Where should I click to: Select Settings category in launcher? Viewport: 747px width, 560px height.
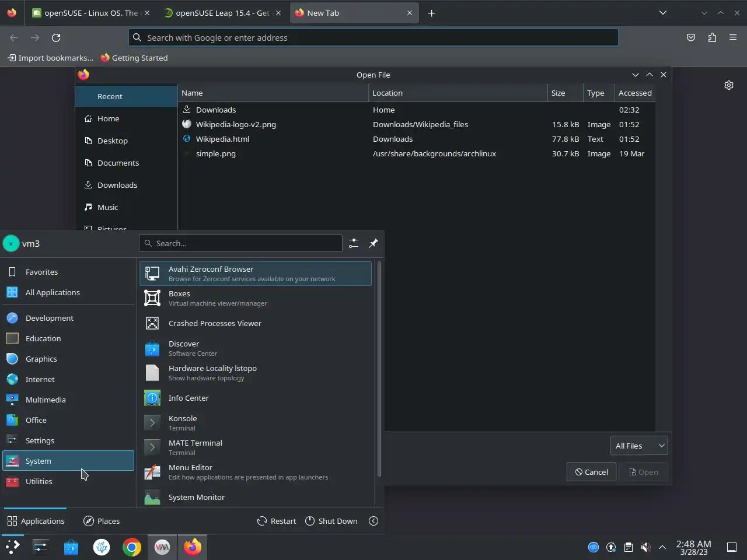[68, 440]
